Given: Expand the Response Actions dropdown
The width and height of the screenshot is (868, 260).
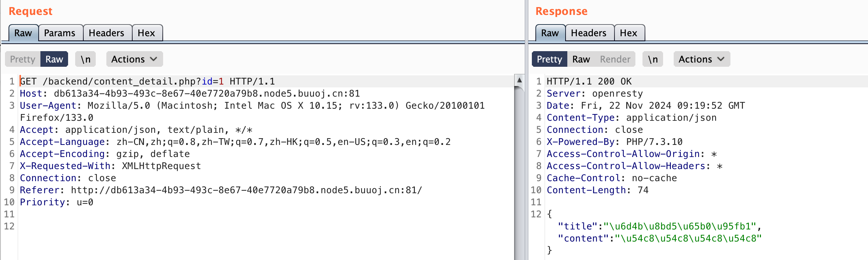Looking at the screenshot, I should click(x=702, y=59).
